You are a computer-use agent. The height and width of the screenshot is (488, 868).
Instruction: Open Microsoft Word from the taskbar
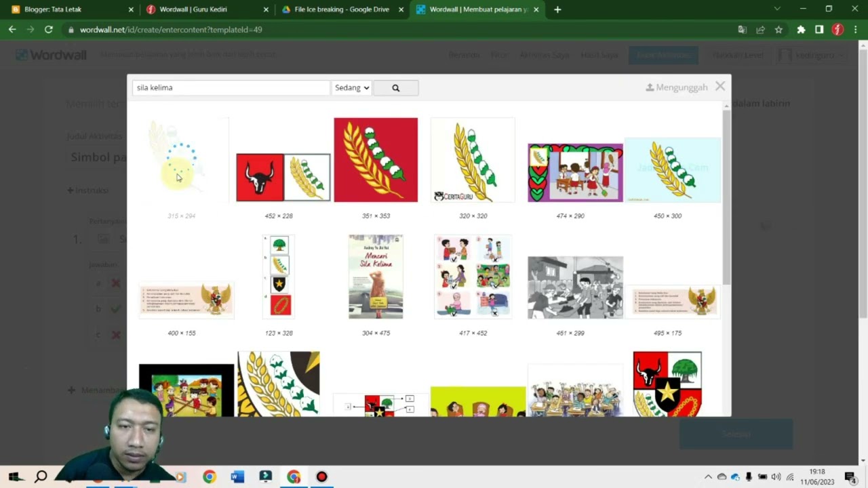pyautogui.click(x=237, y=477)
